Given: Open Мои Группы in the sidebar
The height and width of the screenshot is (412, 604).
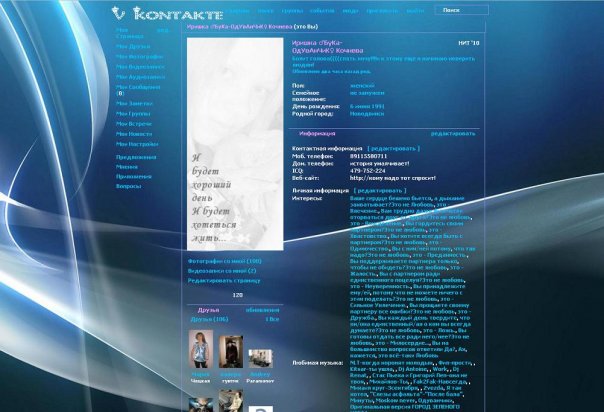Looking at the screenshot, I should coord(133,114).
